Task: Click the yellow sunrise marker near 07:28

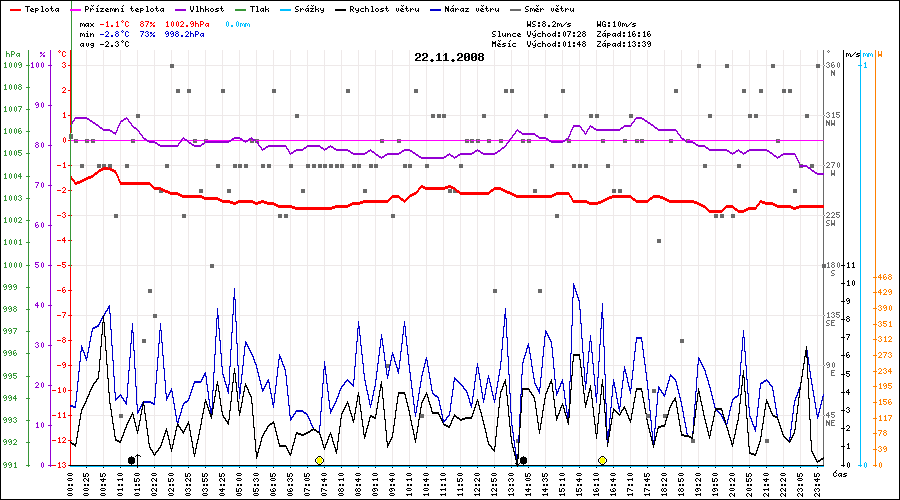Action: coord(319,460)
